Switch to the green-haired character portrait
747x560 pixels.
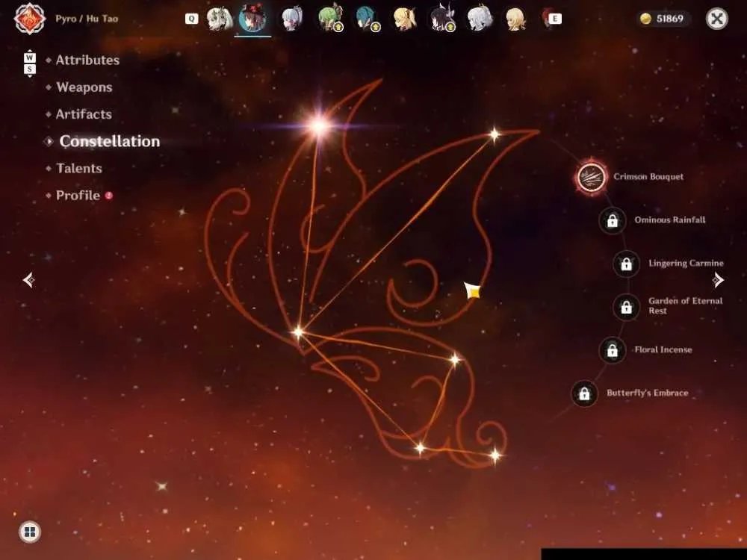click(331, 18)
